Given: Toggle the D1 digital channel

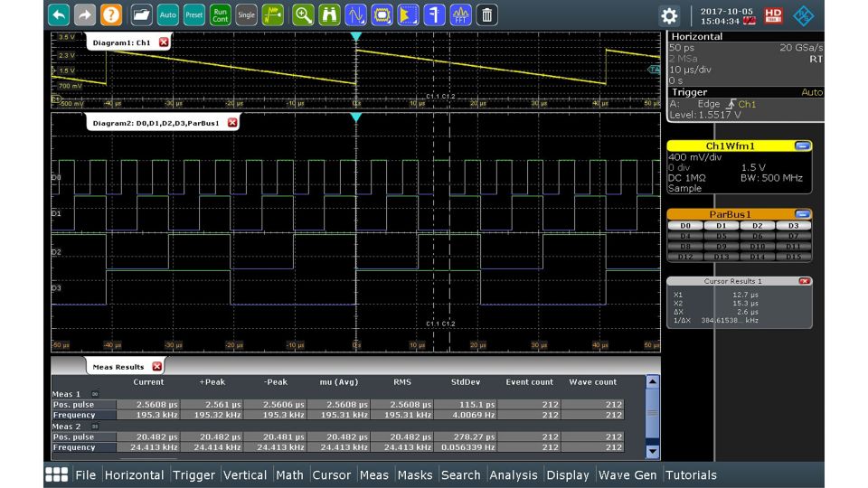Looking at the screenshot, I should pyautogui.click(x=721, y=226).
